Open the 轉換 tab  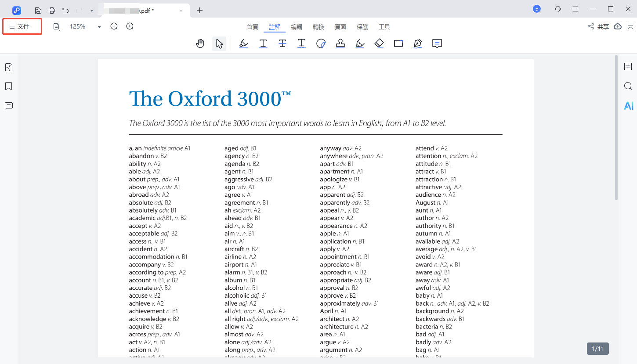click(x=318, y=27)
